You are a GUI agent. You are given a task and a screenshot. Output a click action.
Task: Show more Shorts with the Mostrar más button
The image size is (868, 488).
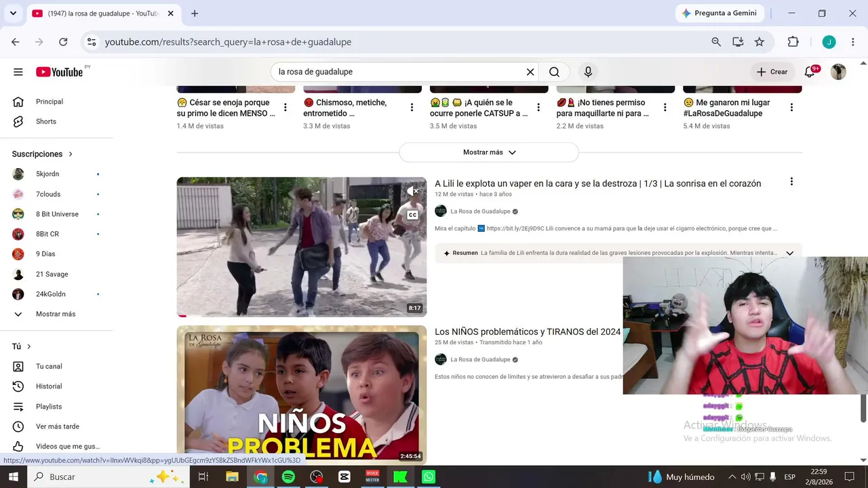pyautogui.click(x=489, y=152)
